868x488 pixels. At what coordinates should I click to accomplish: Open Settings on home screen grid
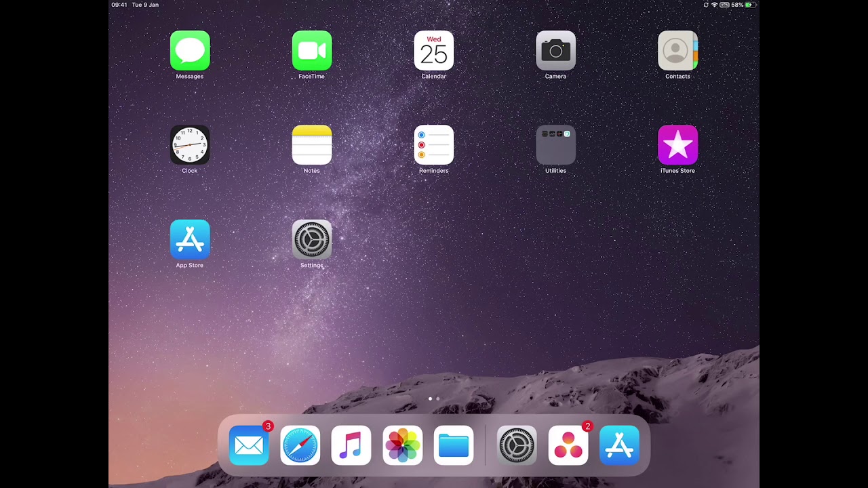pos(312,239)
